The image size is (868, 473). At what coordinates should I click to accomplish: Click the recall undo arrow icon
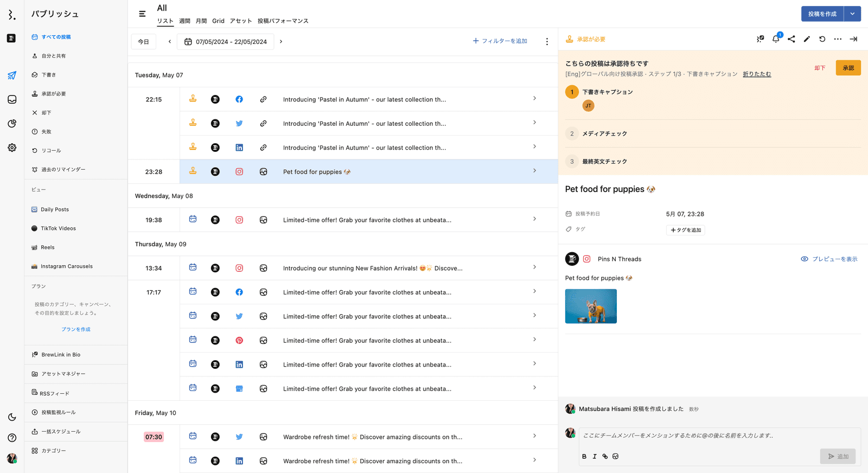pos(822,39)
